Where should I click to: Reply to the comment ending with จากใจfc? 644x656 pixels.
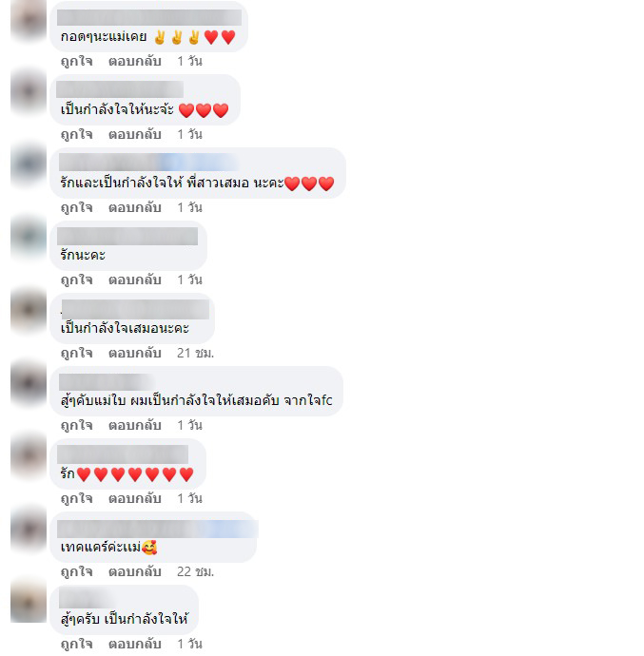pyautogui.click(x=135, y=426)
